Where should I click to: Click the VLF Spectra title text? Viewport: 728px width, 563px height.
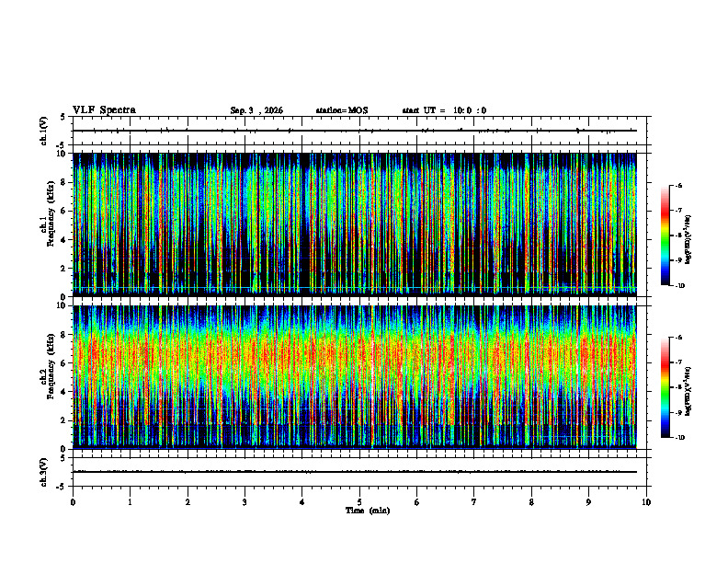[104, 110]
